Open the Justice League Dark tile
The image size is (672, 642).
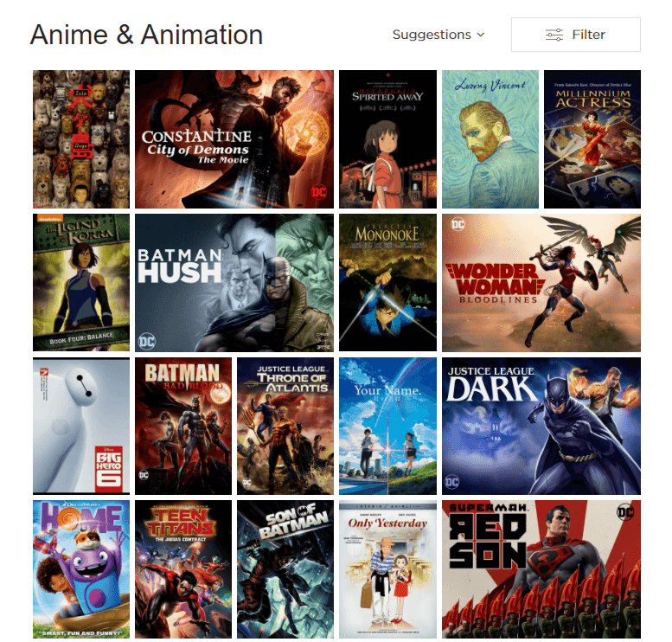[541, 426]
